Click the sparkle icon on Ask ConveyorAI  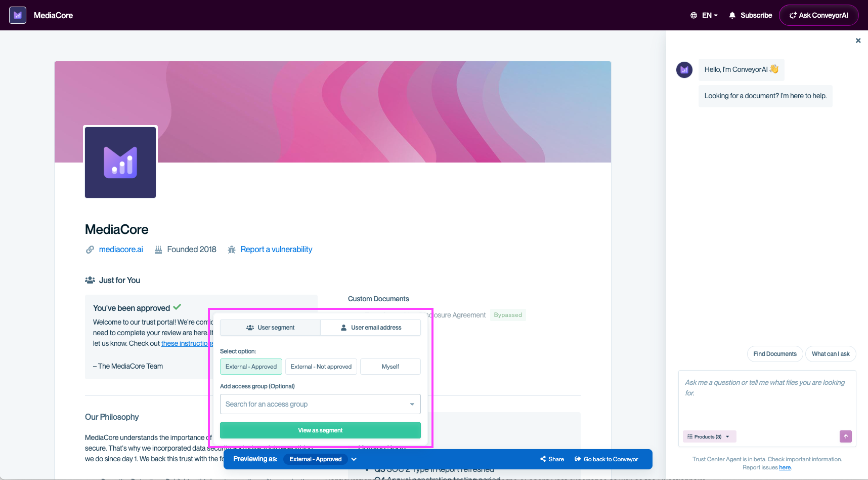[793, 15]
